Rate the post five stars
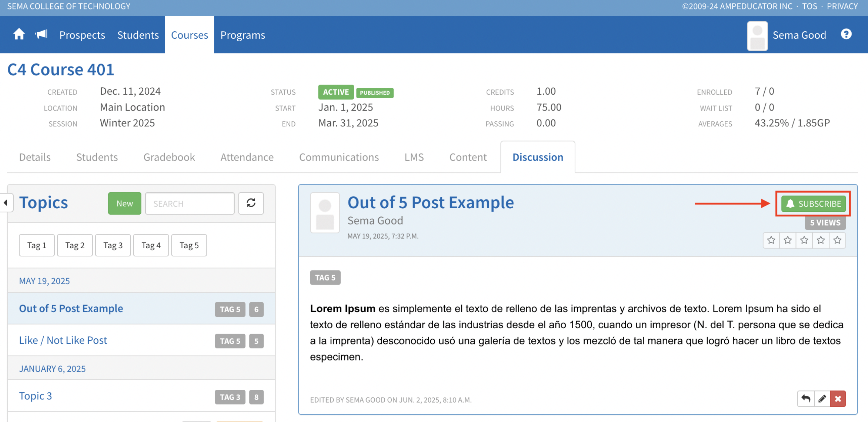 (837, 240)
